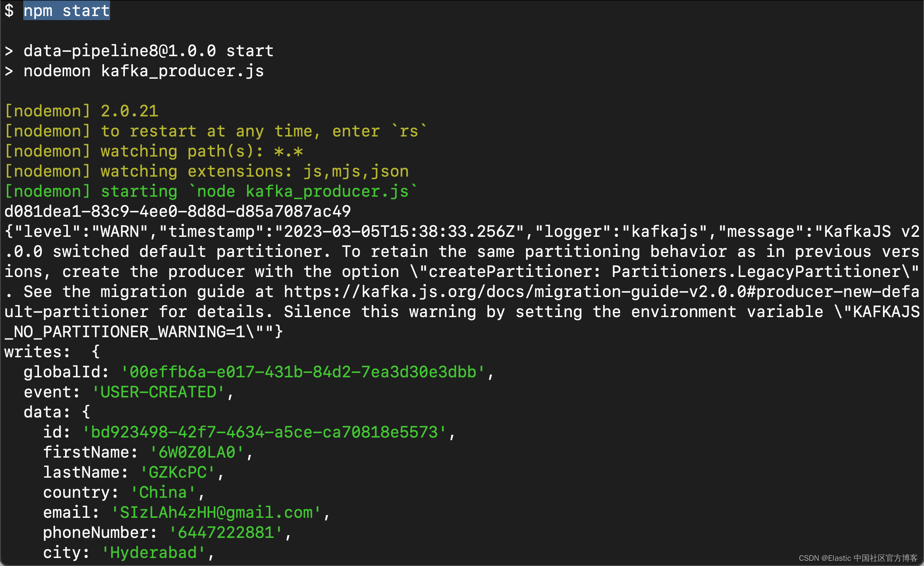Select the uuid d081dea1 line
Image resolution: width=924 pixels, height=566 pixels.
178,212
